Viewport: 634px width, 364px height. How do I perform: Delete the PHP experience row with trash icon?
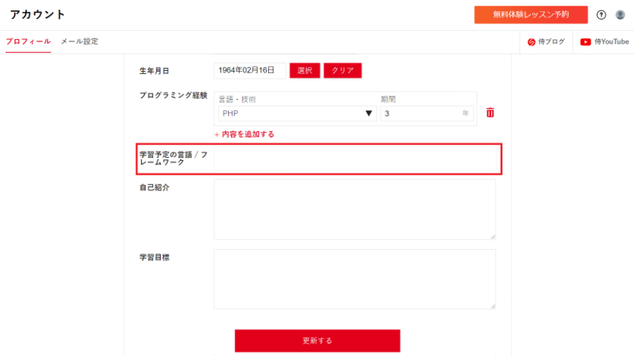click(490, 113)
